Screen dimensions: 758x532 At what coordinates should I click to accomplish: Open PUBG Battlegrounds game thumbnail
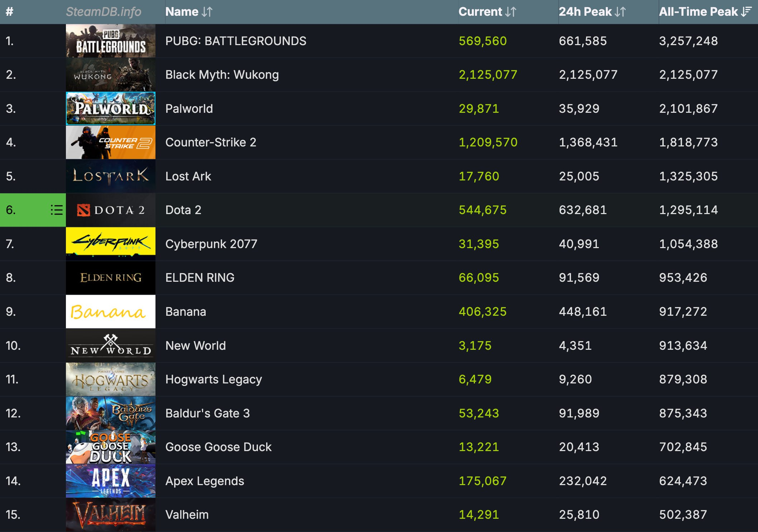[x=111, y=41]
